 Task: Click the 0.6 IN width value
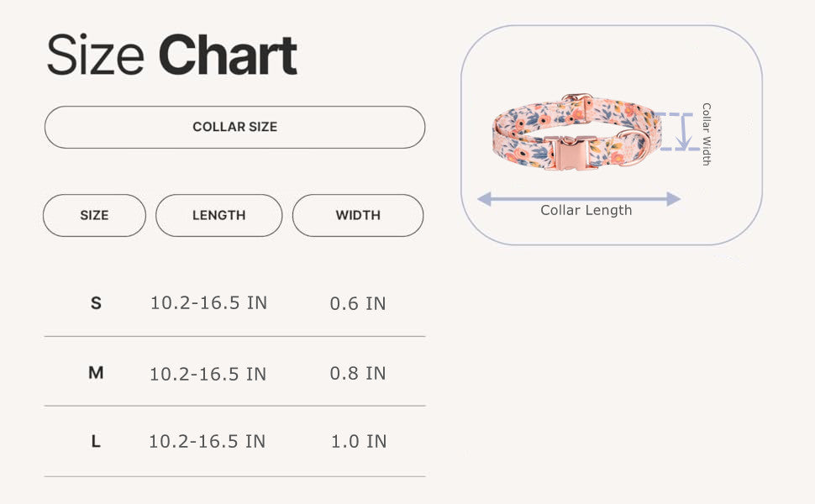[x=358, y=303]
